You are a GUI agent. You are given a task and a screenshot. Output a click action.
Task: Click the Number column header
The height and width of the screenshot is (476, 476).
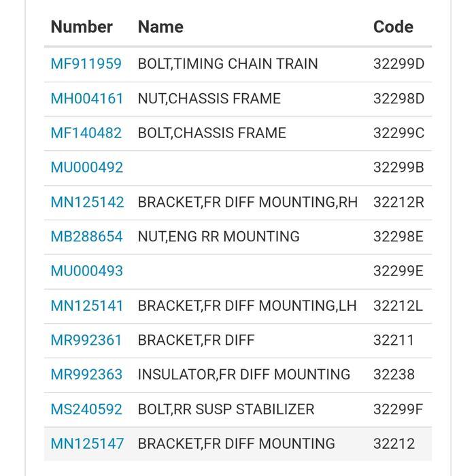(x=82, y=27)
